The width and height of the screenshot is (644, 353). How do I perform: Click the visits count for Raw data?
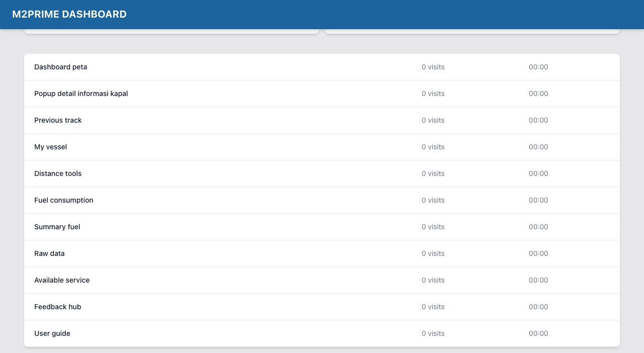tap(433, 253)
